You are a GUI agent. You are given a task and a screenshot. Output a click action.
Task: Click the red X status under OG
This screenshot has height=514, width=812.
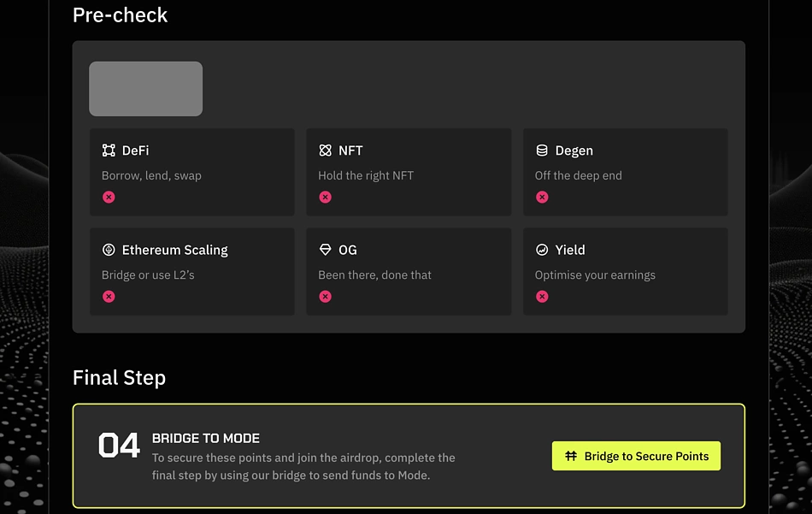pos(325,297)
